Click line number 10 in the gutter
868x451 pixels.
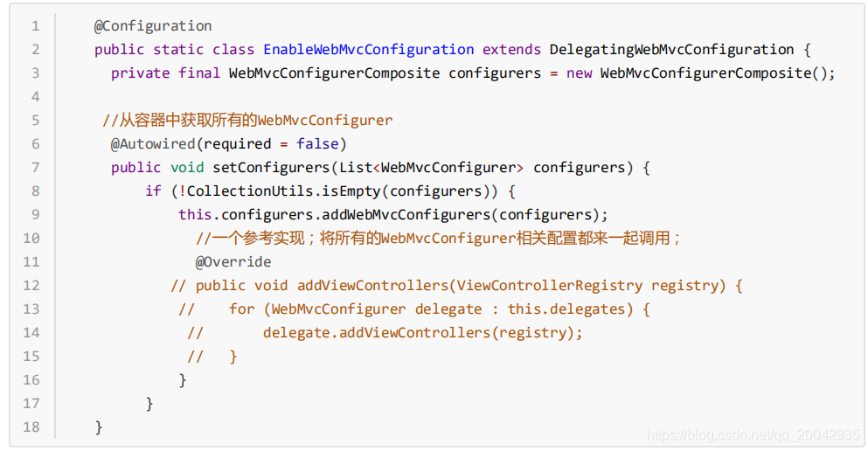coord(31,238)
